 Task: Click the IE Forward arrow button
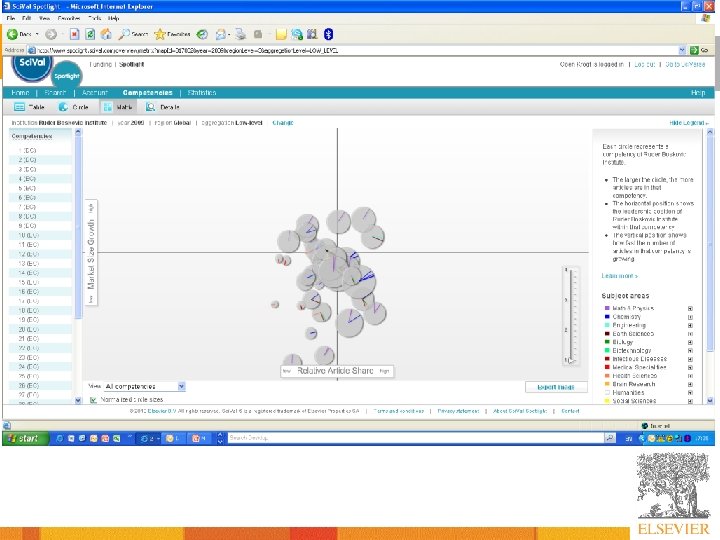pyautogui.click(x=51, y=34)
